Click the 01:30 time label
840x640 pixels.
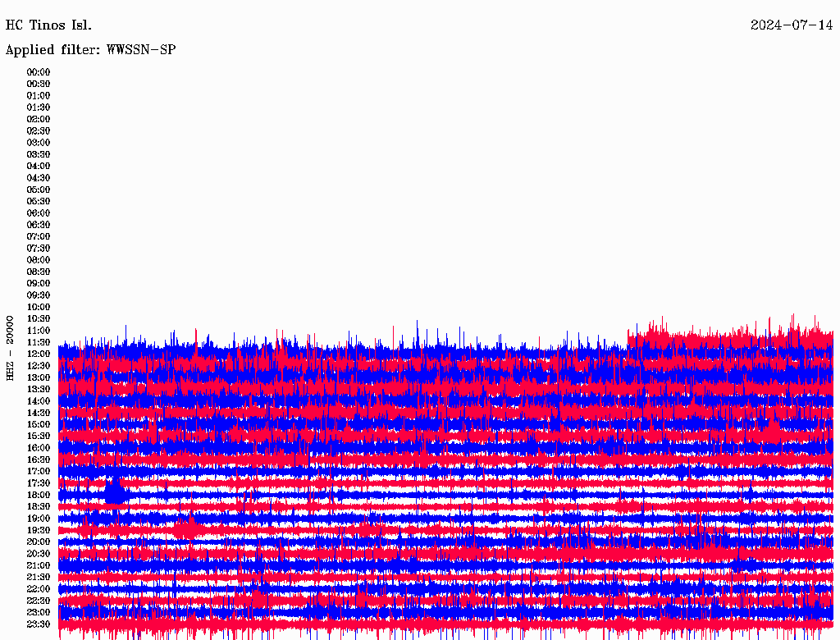pyautogui.click(x=39, y=107)
